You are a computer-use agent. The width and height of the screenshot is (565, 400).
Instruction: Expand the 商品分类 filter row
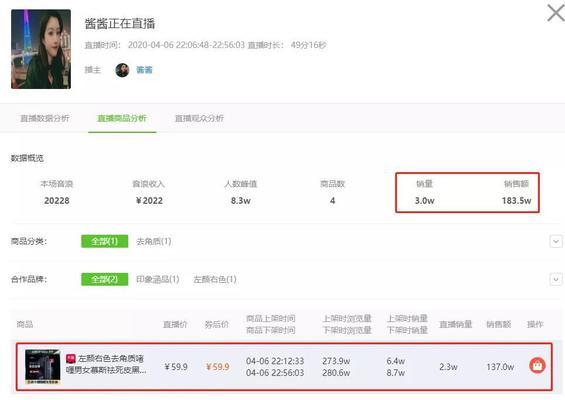556,241
